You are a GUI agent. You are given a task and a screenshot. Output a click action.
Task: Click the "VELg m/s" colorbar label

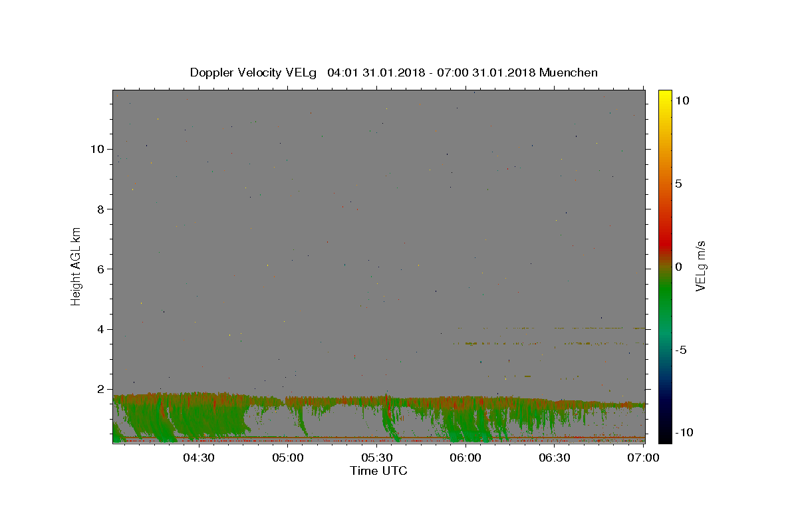(x=700, y=266)
